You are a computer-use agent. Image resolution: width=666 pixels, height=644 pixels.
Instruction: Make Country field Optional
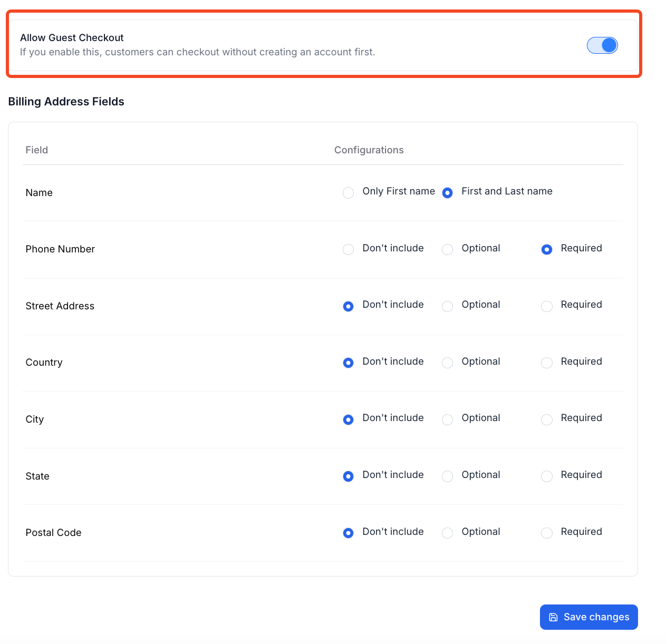click(x=447, y=363)
